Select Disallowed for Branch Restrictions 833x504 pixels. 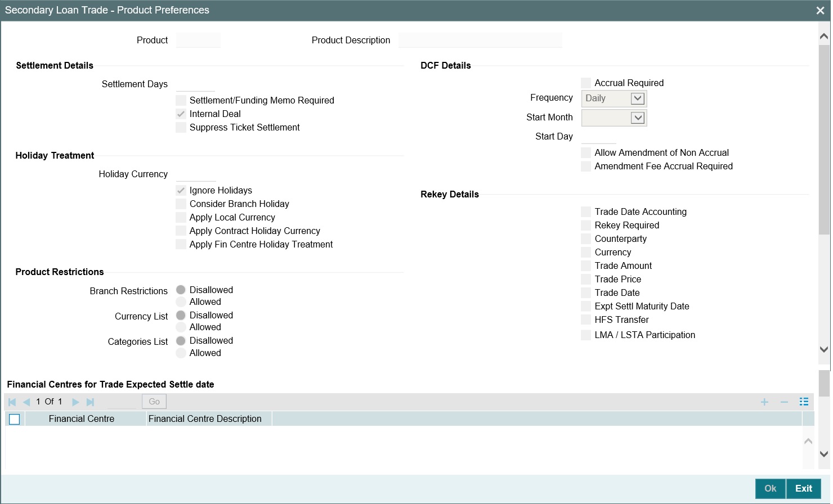tap(181, 290)
